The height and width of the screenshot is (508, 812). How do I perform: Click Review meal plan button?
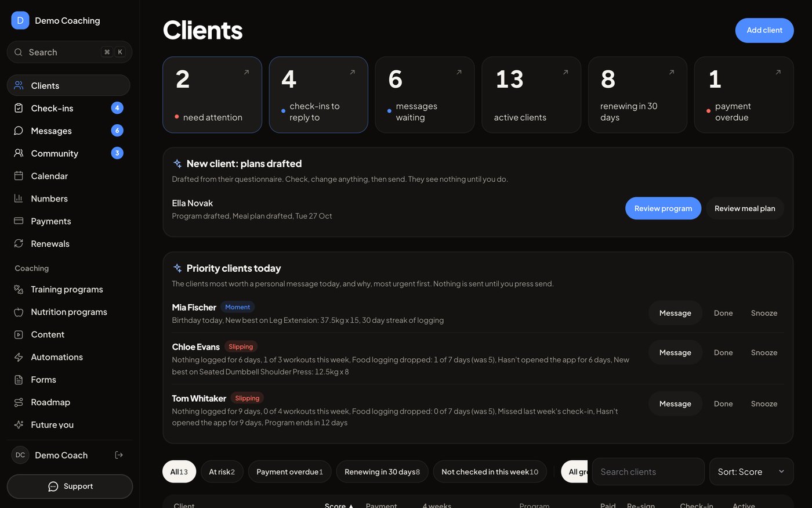745,208
